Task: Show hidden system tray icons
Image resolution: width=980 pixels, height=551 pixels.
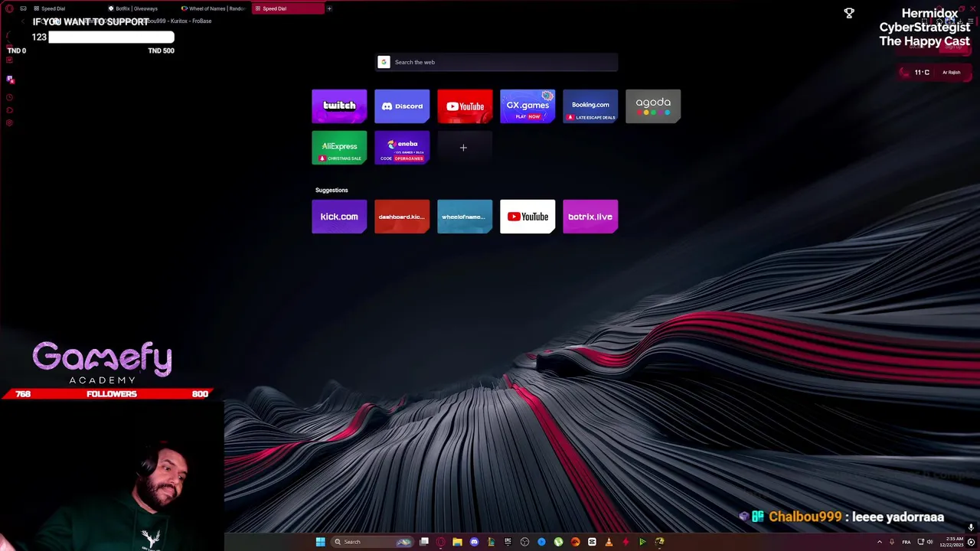Action: tap(880, 542)
